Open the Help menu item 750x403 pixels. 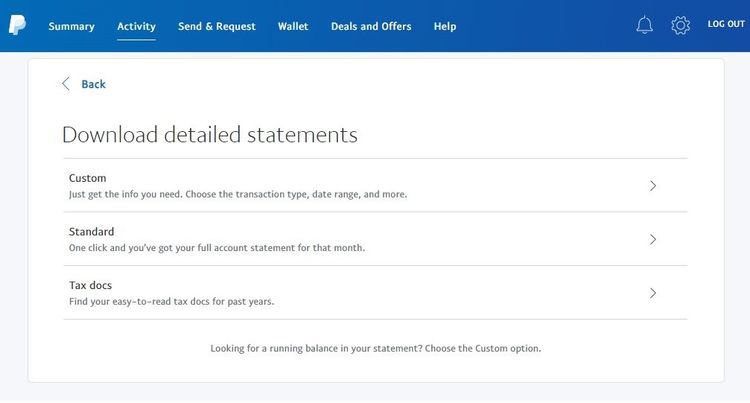click(x=445, y=26)
